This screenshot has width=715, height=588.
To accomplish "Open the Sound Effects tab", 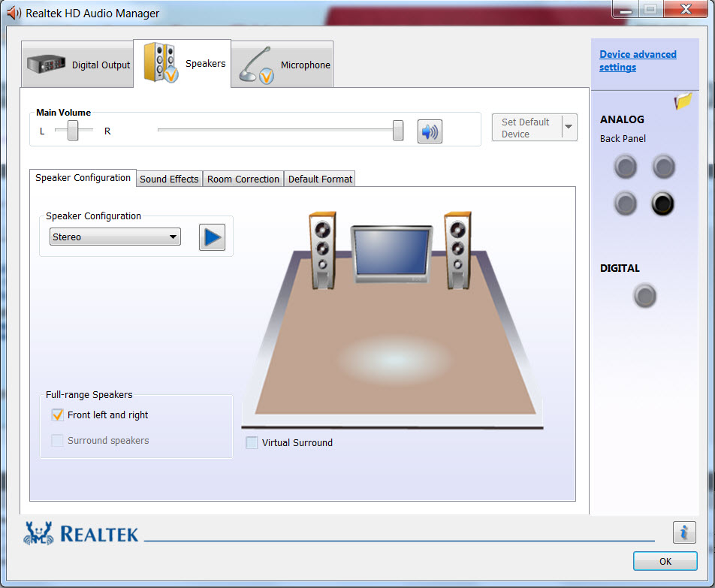I will 169,179.
